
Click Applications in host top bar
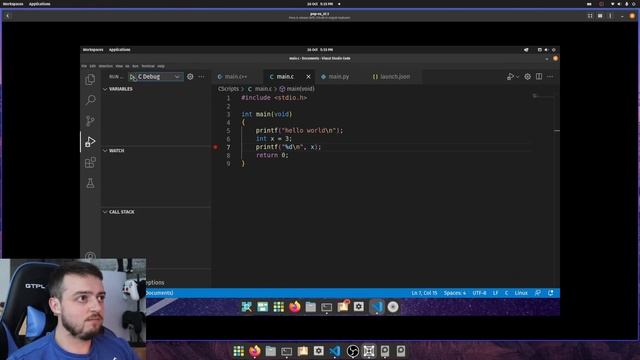pyautogui.click(x=40, y=4)
